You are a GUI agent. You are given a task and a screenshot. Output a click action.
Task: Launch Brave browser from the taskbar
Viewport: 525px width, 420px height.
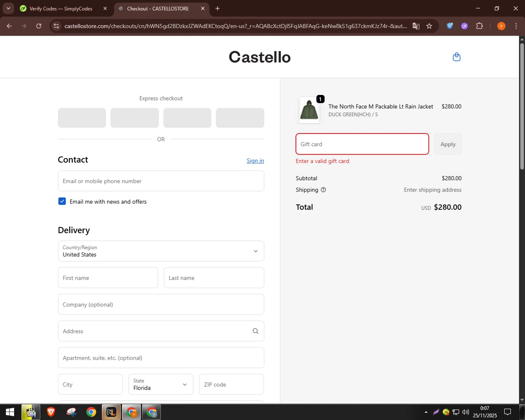(x=51, y=412)
